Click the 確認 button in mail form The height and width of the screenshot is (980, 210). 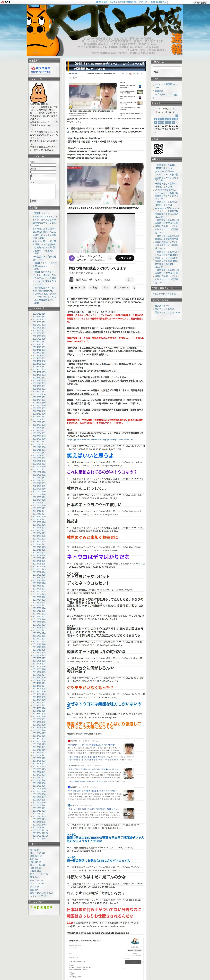coord(34,201)
